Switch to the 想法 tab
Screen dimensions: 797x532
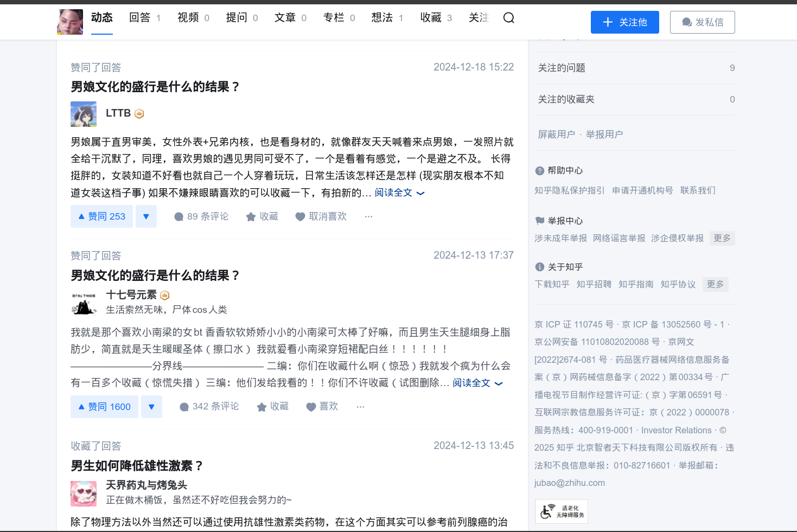click(x=387, y=18)
